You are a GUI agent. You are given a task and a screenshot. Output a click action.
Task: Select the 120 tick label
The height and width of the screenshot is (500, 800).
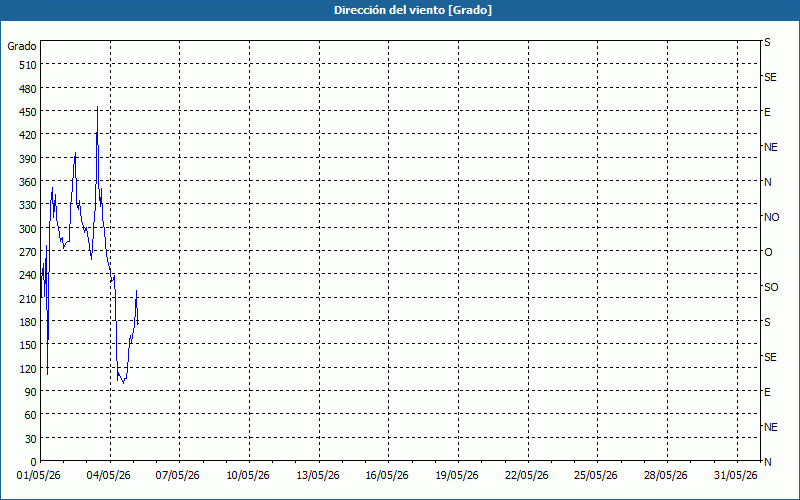pyautogui.click(x=28, y=369)
